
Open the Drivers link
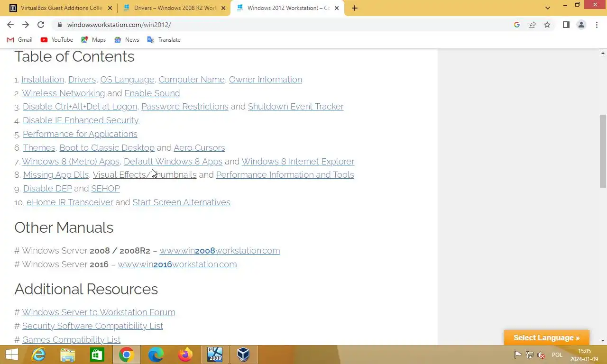coord(82,80)
